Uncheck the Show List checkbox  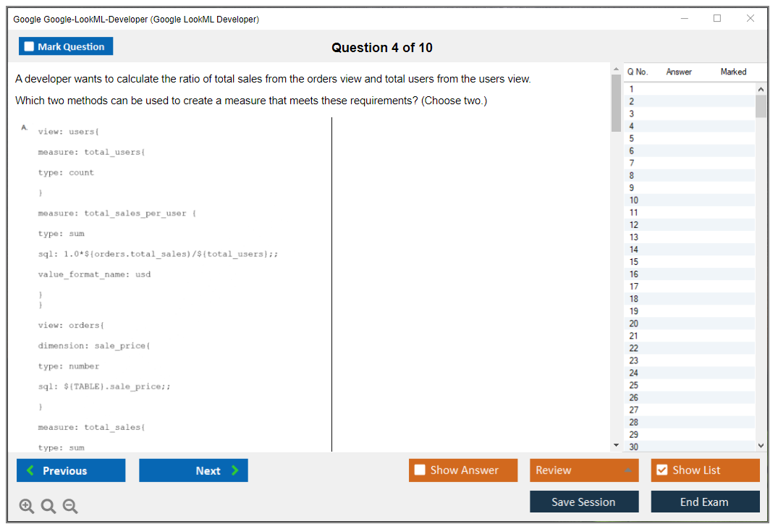click(661, 470)
